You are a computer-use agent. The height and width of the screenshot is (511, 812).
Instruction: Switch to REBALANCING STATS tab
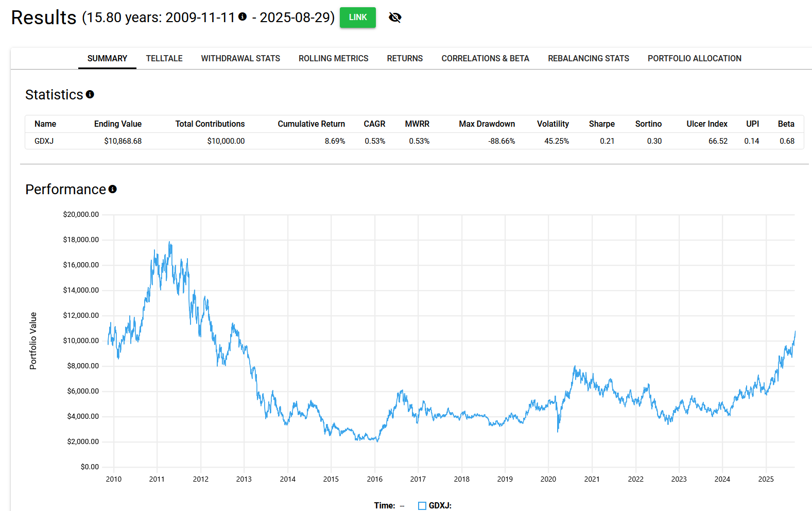pyautogui.click(x=589, y=58)
